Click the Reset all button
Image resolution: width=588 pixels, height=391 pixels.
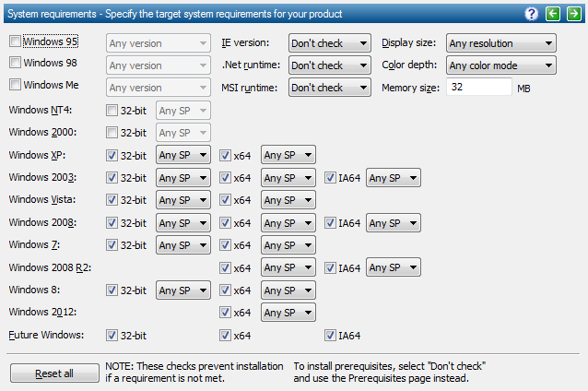[x=54, y=373]
